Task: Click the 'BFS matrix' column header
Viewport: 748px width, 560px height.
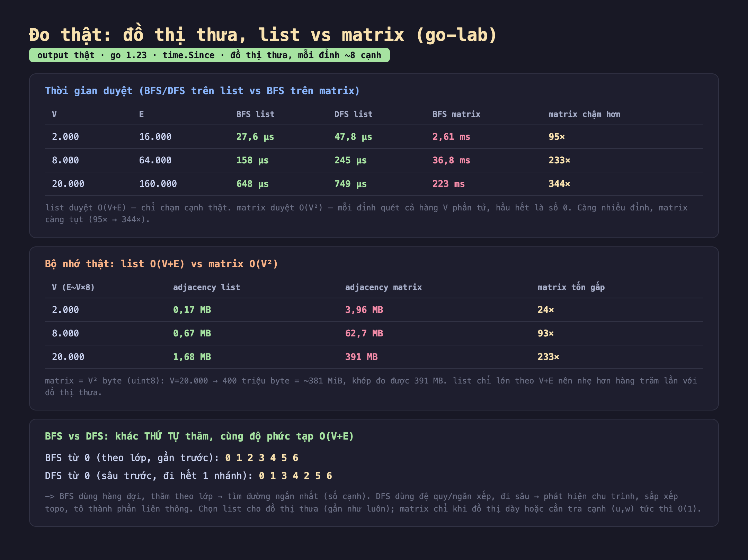Action: point(456,114)
